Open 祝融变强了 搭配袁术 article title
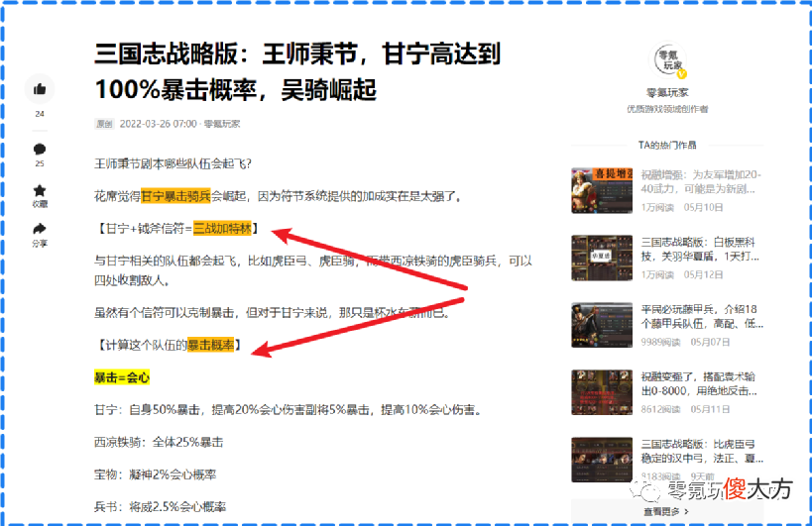The image size is (812, 526). pos(699,383)
